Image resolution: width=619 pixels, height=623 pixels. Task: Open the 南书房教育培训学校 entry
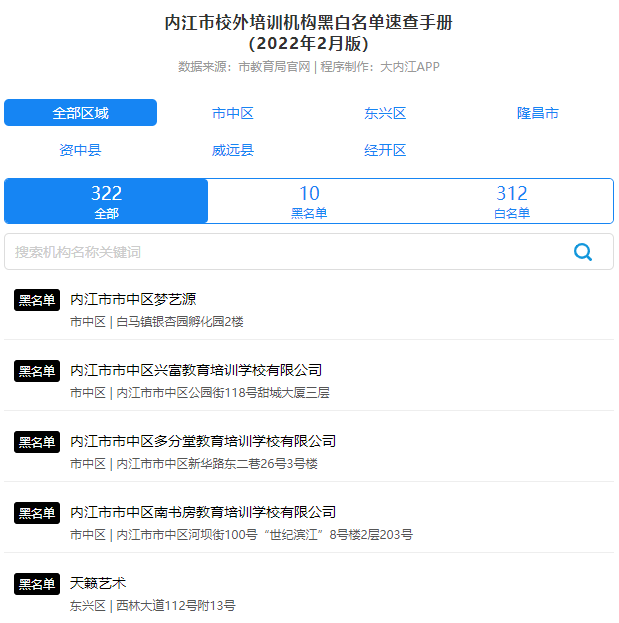203,512
